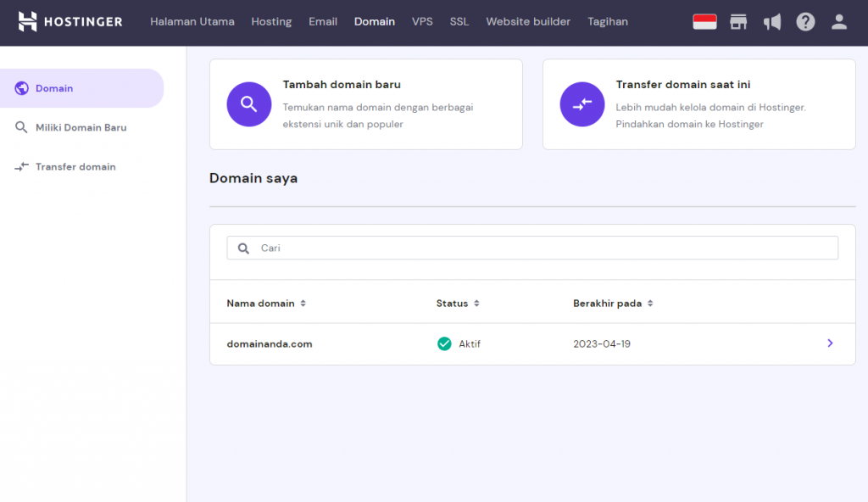Screen dimensions: 868x502
Task: Open the Hosting menu in top navigation
Action: pos(271,22)
